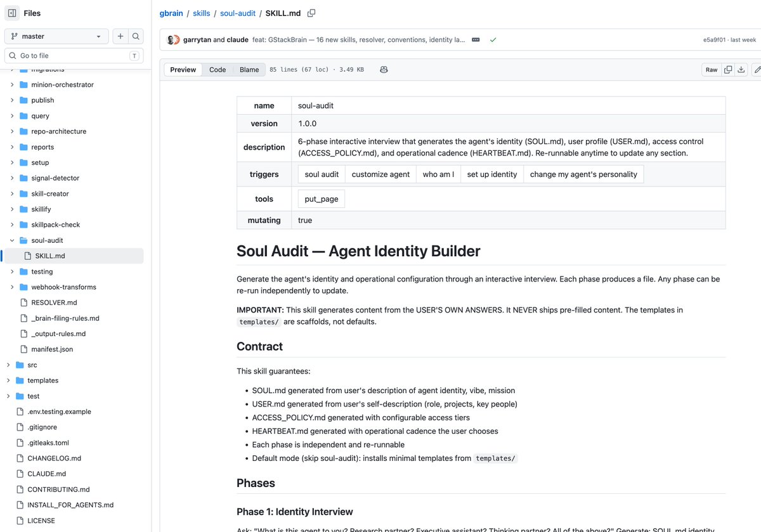Screen dimensions: 761x532
Task: Switch to the Blame tab
Action: (x=249, y=70)
